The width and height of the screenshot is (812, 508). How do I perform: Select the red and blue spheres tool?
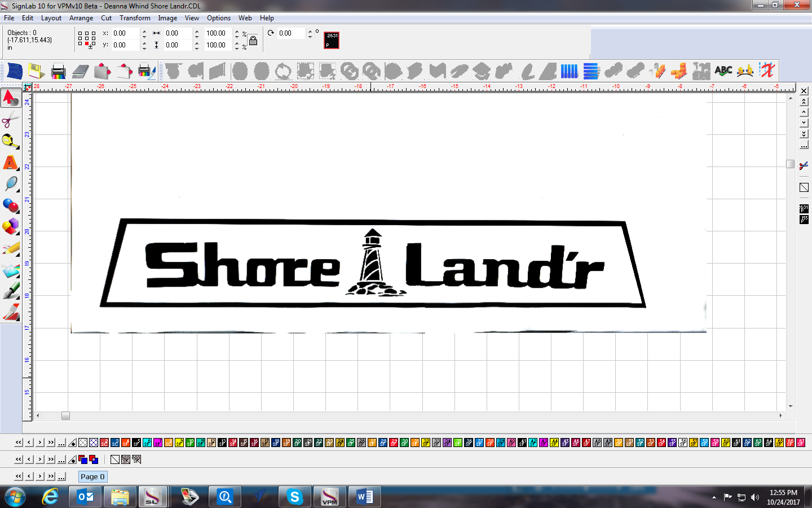(10, 205)
